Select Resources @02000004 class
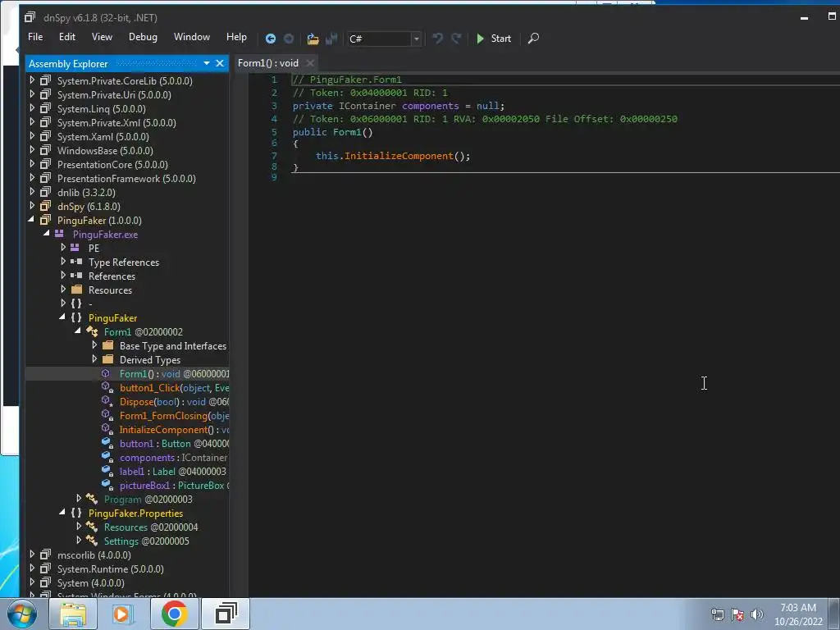Viewport: 840px width, 630px height. pyautogui.click(x=151, y=527)
